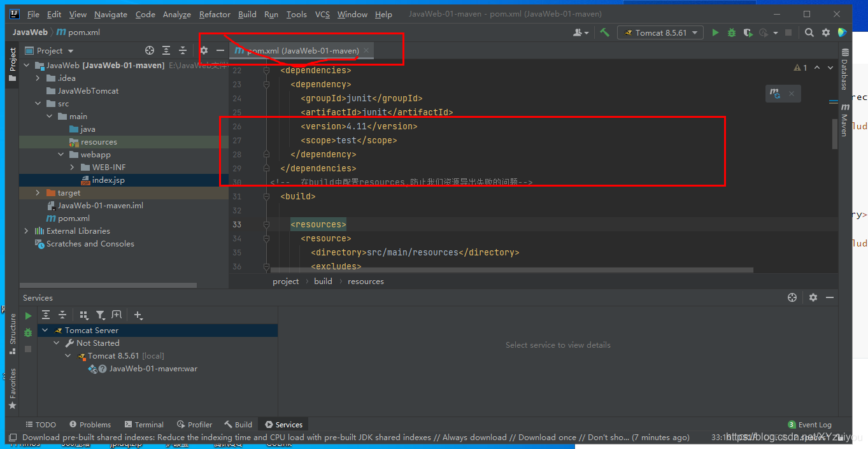Click Select Opened File target icon in Project panel
Viewport: 868px width, 449px height.
click(x=150, y=50)
